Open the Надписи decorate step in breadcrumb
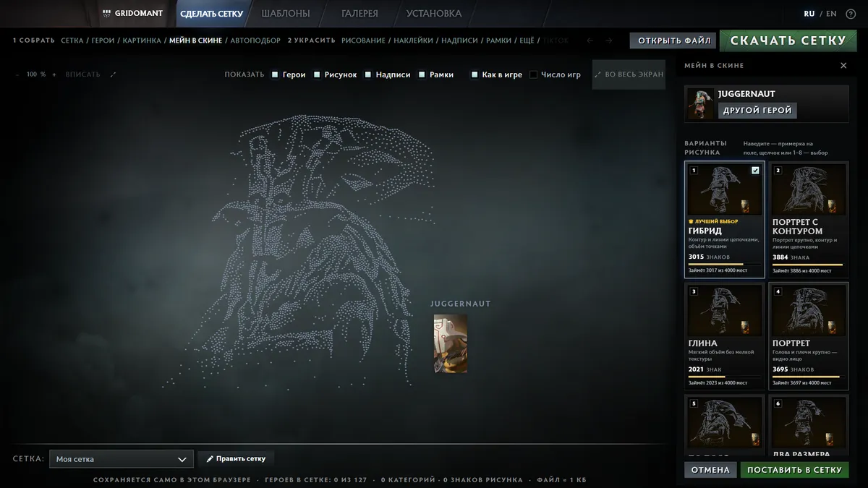The image size is (868, 488). [459, 40]
